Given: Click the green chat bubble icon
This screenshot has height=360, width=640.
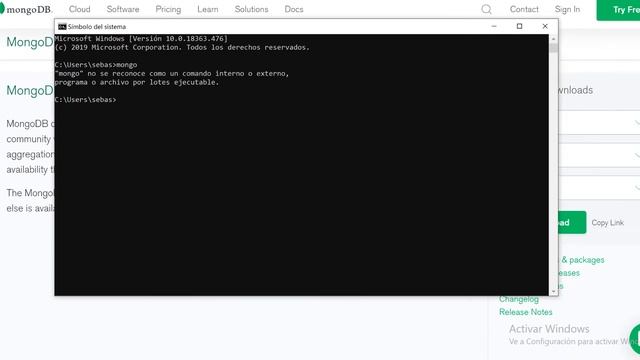Looking at the screenshot, I should coord(635,339).
